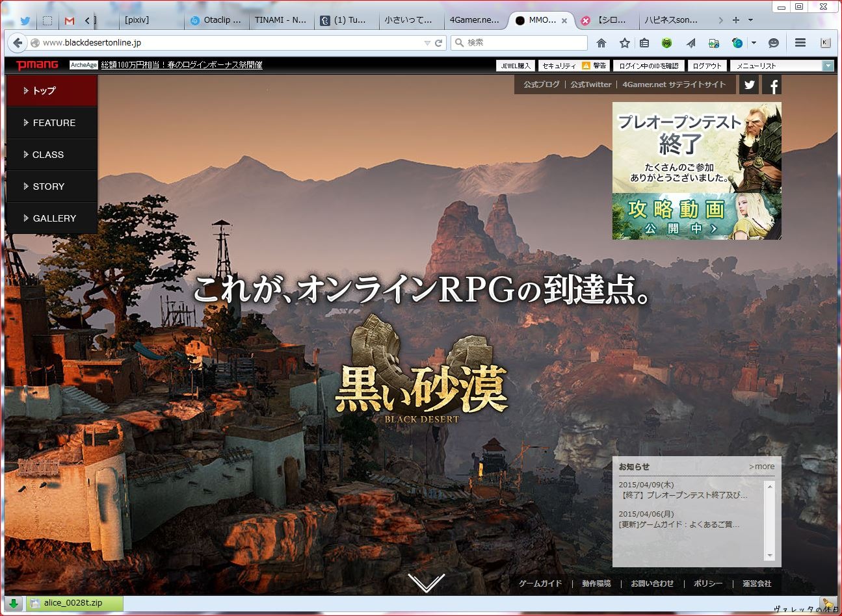Expand the arrow beside the globe icon
The width and height of the screenshot is (842, 616).
(754, 43)
